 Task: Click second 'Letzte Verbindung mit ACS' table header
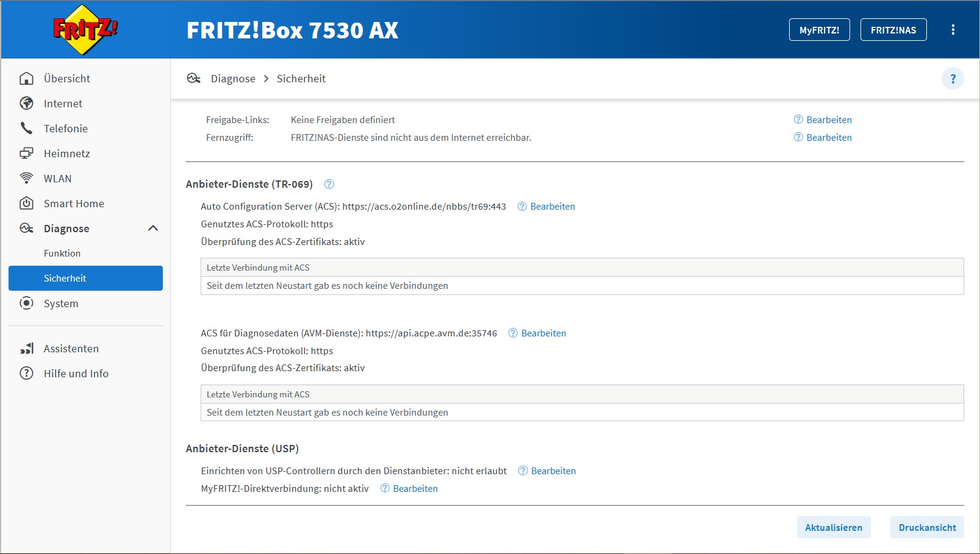[582, 394]
